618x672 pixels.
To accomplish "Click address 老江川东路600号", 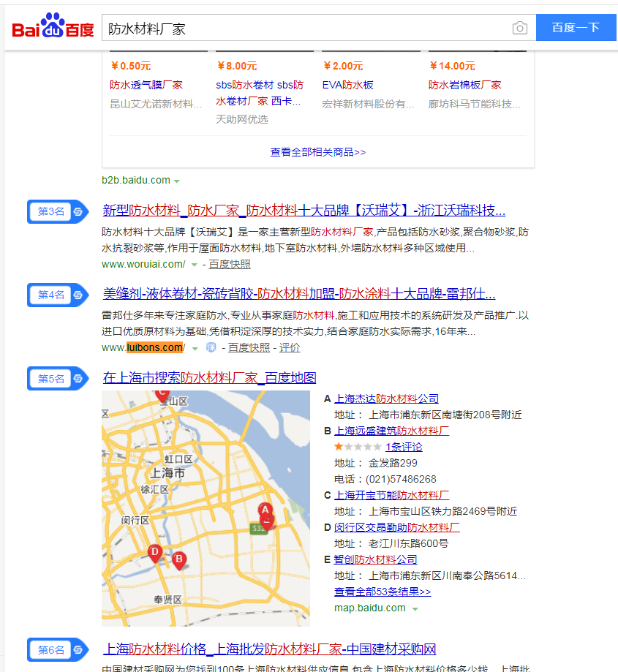I will pos(408,543).
